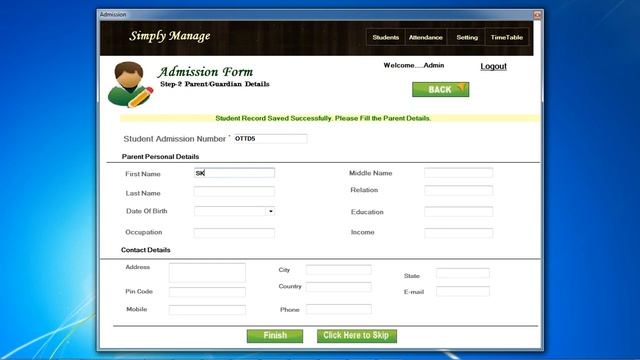Click the Admission Form heading
This screenshot has height=360, width=640.
click(205, 72)
